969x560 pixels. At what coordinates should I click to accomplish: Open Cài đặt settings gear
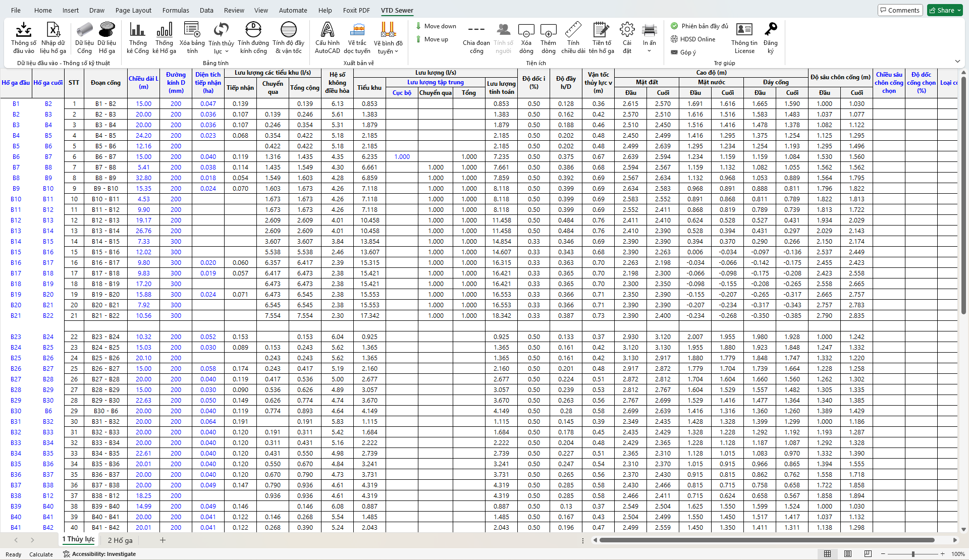pos(627,30)
